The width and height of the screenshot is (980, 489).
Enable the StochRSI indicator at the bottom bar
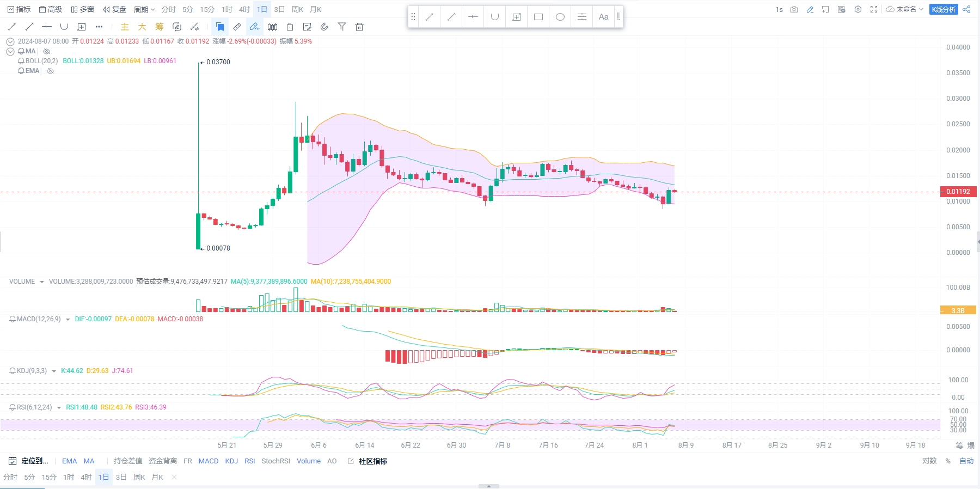[x=275, y=461]
